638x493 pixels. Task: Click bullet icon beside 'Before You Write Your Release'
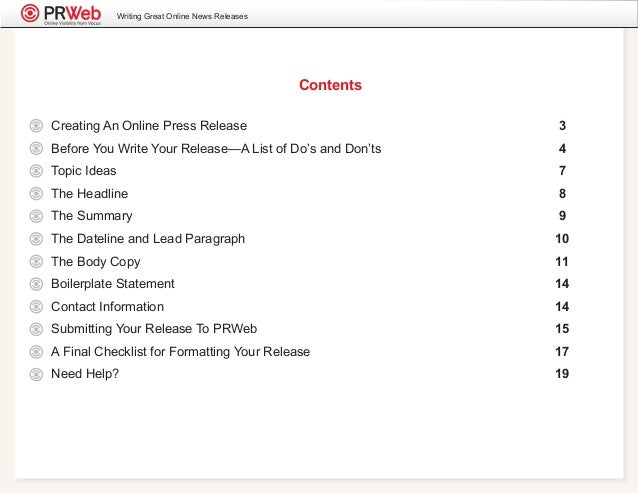coord(36,148)
